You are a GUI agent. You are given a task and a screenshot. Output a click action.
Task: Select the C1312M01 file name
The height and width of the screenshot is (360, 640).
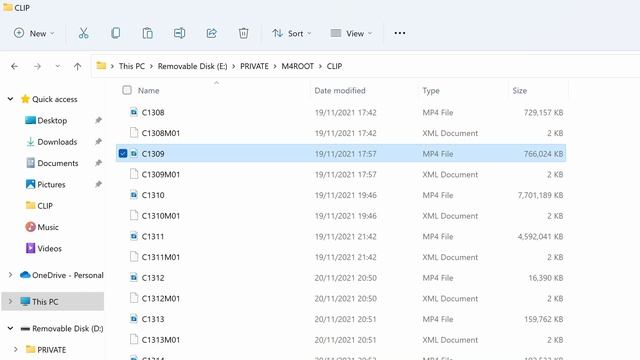pos(160,298)
